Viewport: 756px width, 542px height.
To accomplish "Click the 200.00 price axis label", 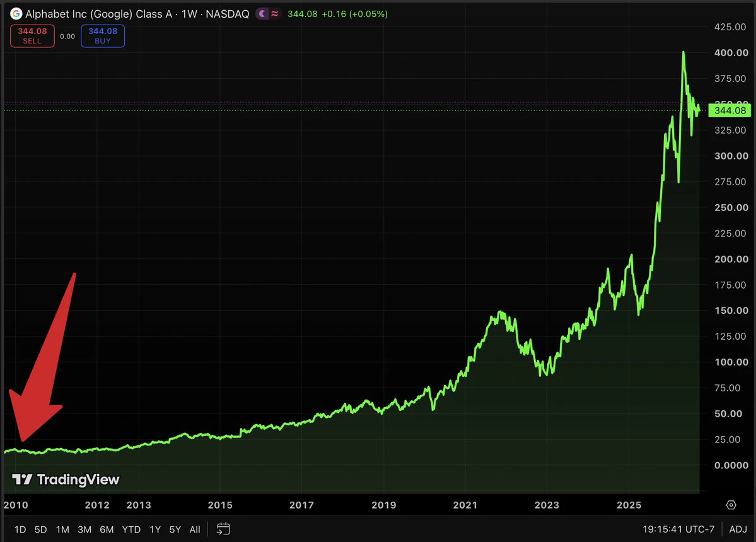I will (731, 259).
